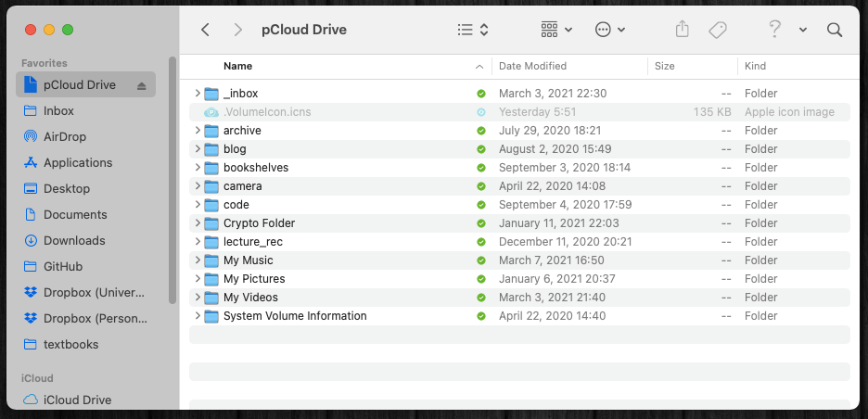The image size is (868, 419).
Task: Open the ellipsis action menu
Action: click(609, 30)
